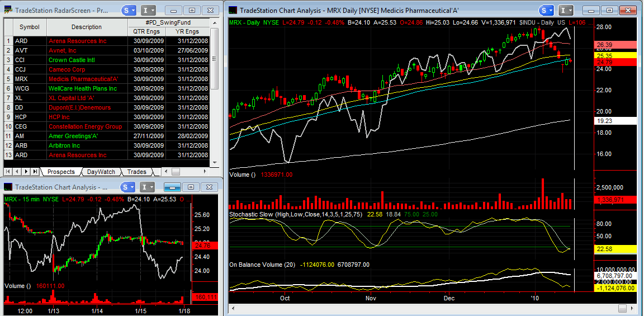Screen dimensions: 644x316
Task: Click 'MRX - 15 min NYSE' status line text
Action: tap(31, 199)
